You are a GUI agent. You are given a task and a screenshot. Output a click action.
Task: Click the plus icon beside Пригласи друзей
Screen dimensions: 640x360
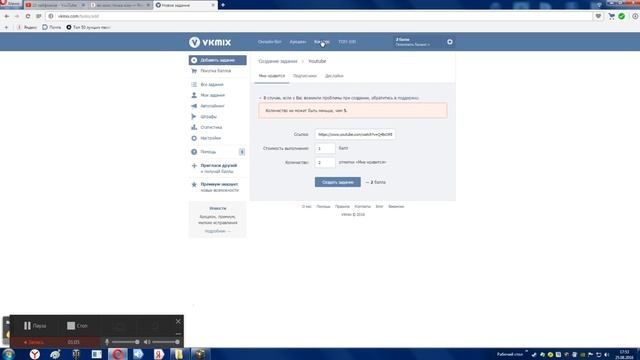point(194,166)
